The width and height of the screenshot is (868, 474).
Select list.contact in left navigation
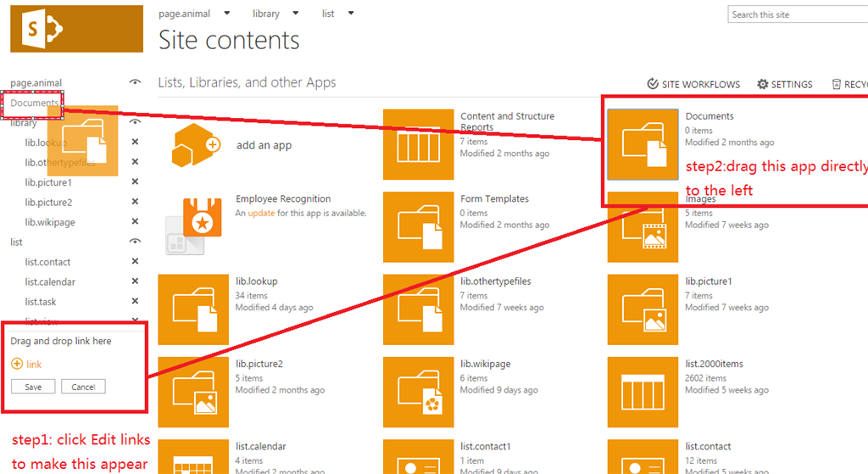pos(47,262)
